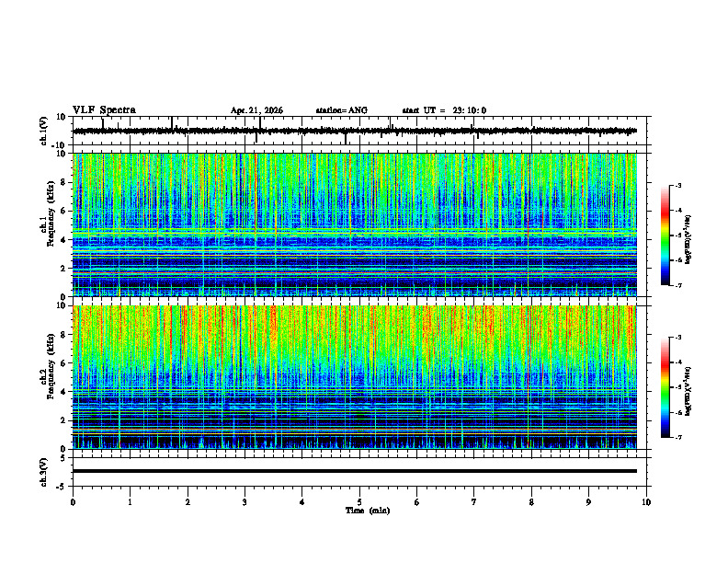The height and width of the screenshot is (563, 728).
Task: Click the -7 label on ch.2 colorbar
Action: tap(677, 437)
